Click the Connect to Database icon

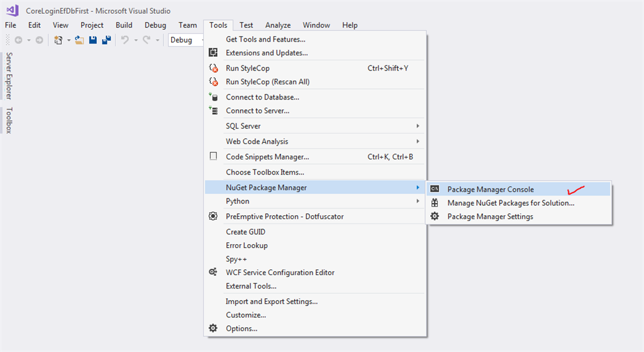tap(213, 97)
